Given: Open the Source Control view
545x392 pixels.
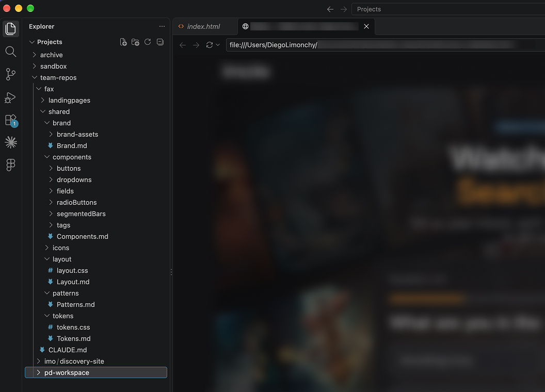Looking at the screenshot, I should [x=11, y=74].
